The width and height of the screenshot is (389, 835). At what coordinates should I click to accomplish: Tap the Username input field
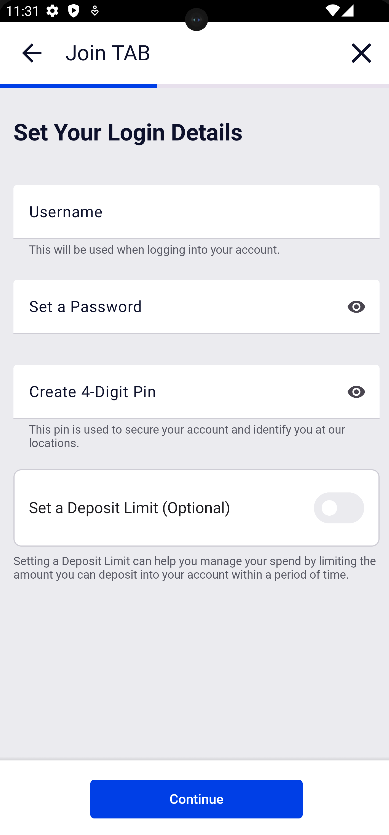(x=196, y=211)
